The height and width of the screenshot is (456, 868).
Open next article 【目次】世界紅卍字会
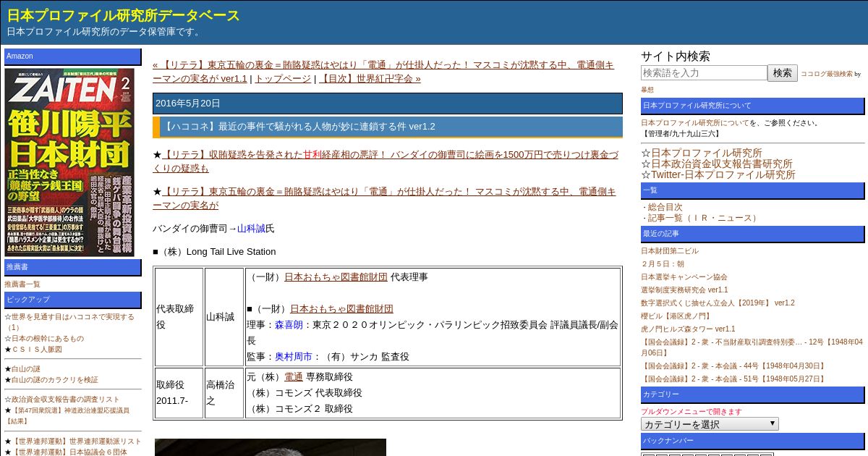coord(370,78)
